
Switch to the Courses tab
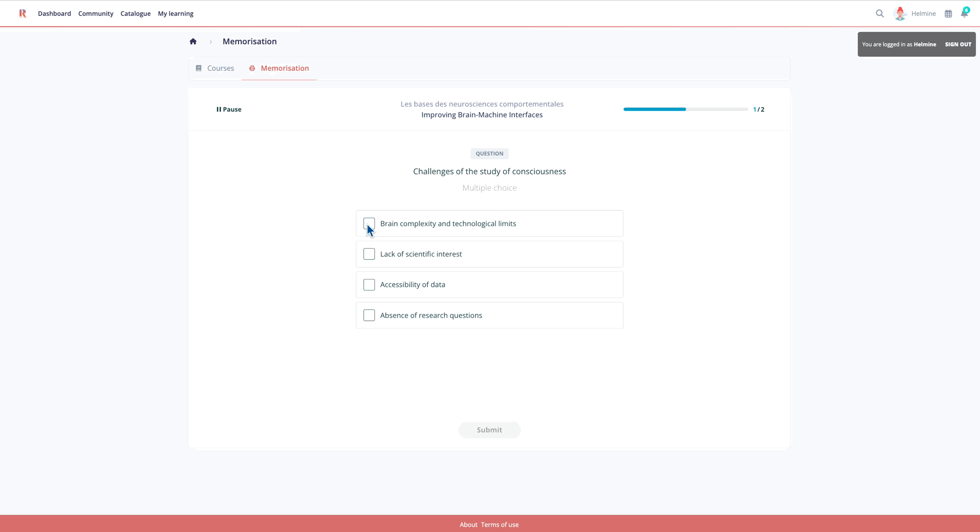(215, 68)
